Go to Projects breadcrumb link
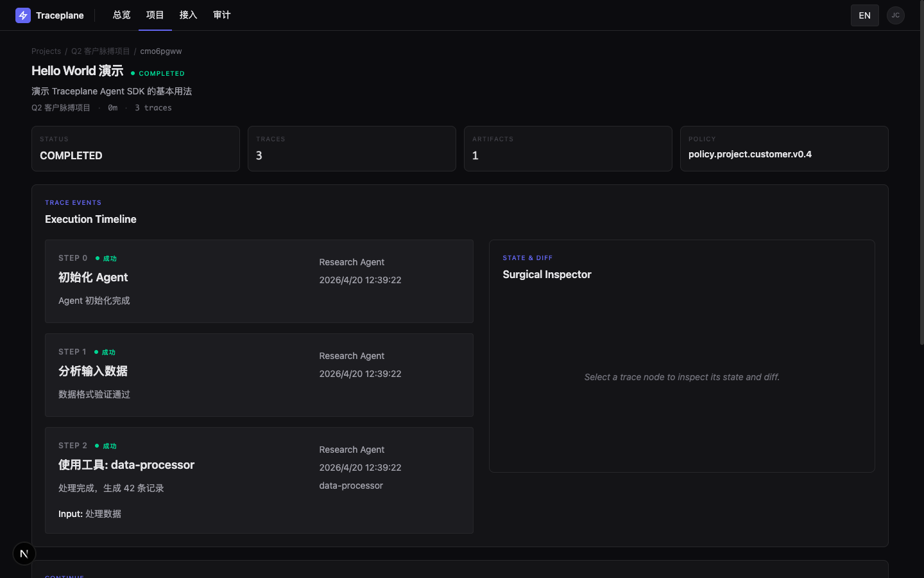Viewport: 924px width, 578px height. [x=46, y=51]
